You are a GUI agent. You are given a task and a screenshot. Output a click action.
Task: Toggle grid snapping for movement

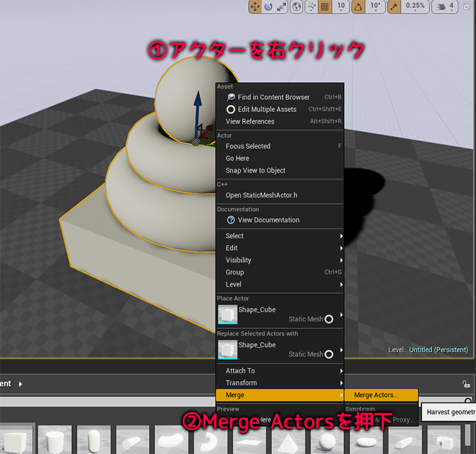325,6
